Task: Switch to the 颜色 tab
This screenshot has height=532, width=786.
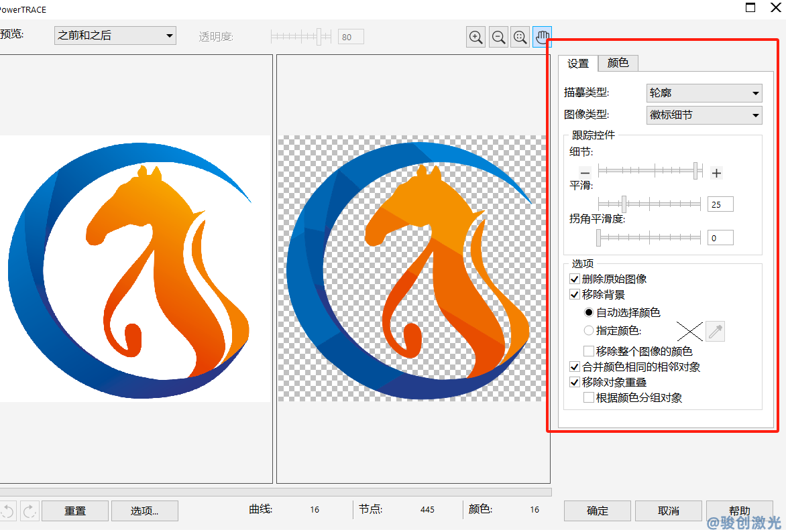Action: (x=618, y=63)
